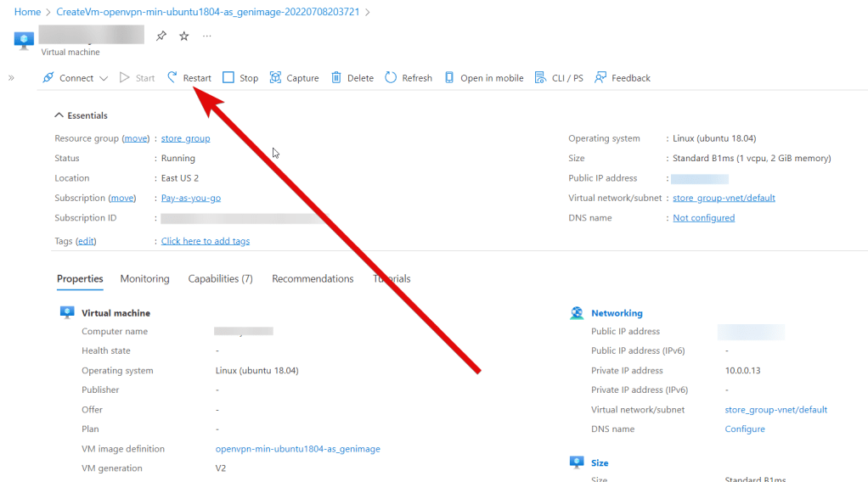Image resolution: width=868 pixels, height=482 pixels.
Task: Pin the resource to dashboard
Action: 161,36
